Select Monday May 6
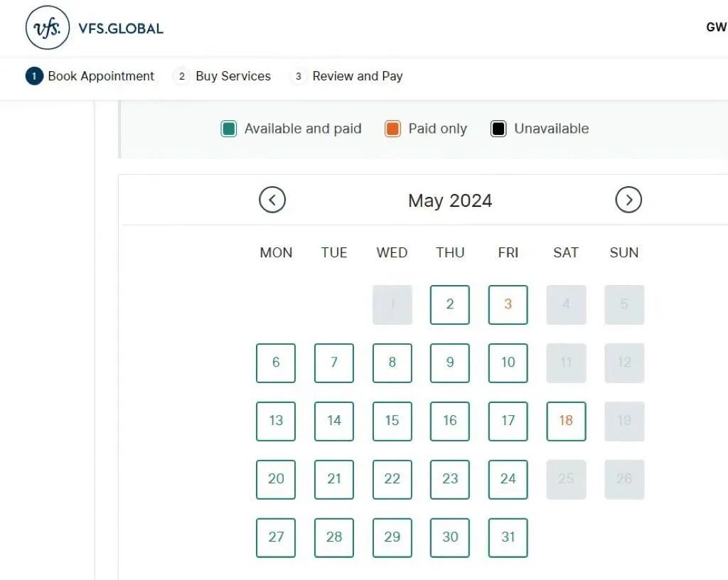Image resolution: width=728 pixels, height=580 pixels. (276, 362)
